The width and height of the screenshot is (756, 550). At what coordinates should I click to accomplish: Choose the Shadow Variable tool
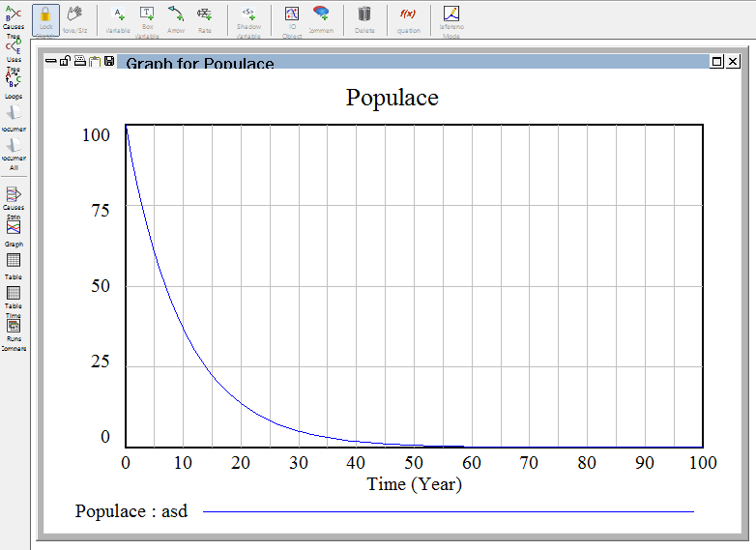tap(249, 18)
